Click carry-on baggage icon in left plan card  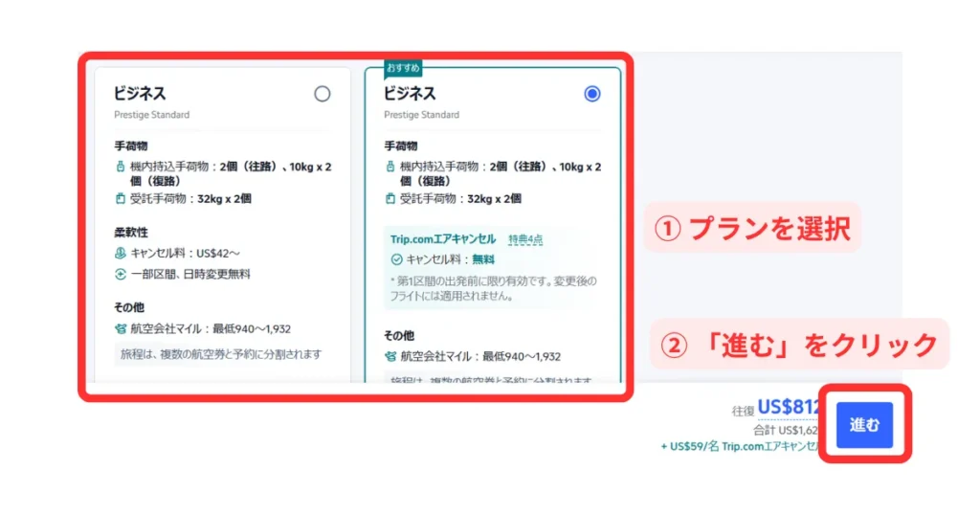tap(120, 167)
